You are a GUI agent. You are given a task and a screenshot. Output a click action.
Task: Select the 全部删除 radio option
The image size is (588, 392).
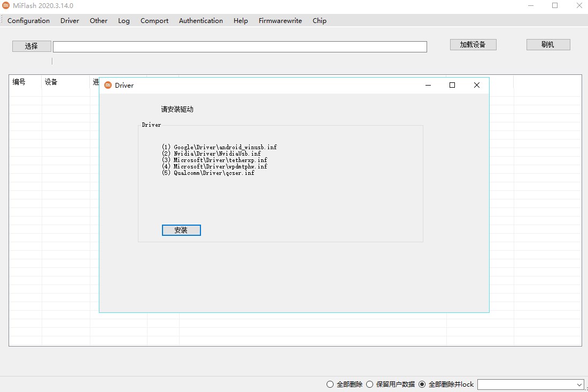point(330,384)
